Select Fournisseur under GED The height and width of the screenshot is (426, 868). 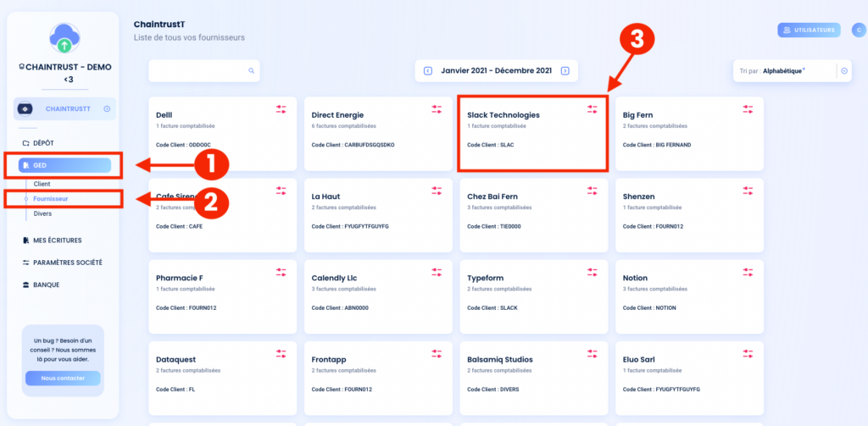click(51, 199)
